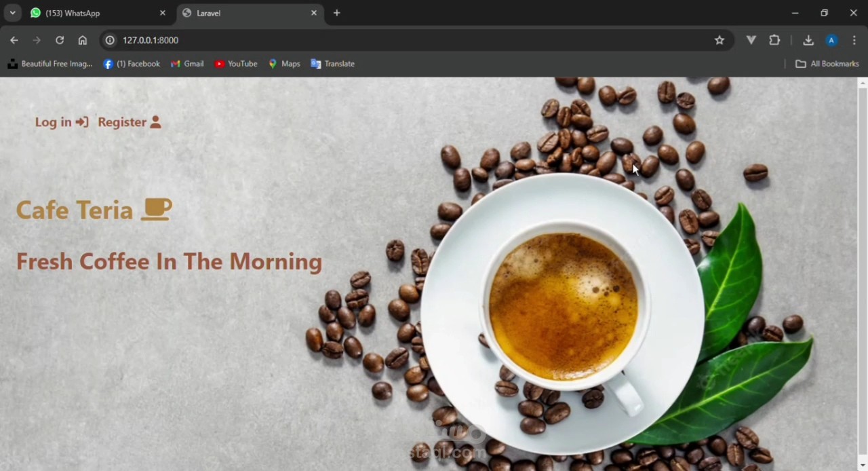Click the page scrollbar up arrow

tap(863, 83)
